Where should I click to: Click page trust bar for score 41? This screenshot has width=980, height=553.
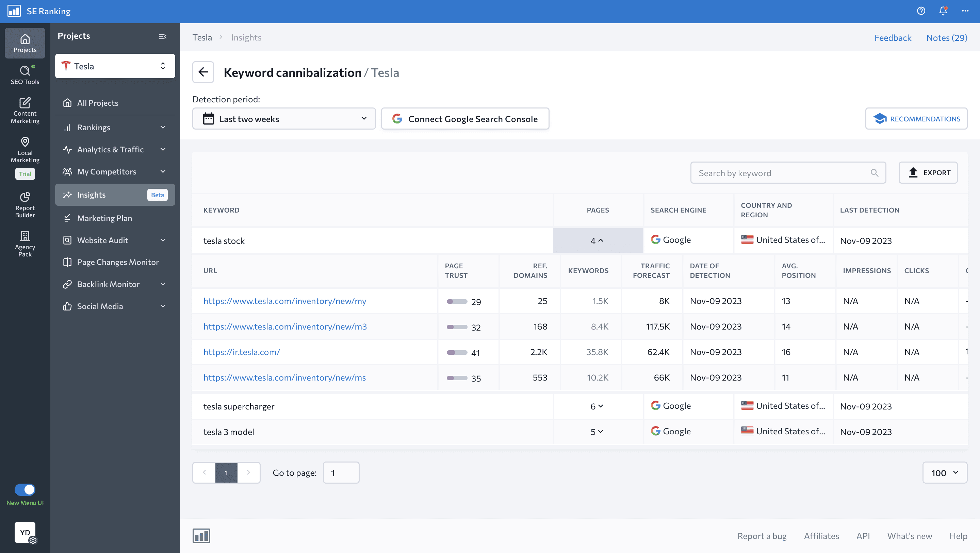click(x=457, y=352)
